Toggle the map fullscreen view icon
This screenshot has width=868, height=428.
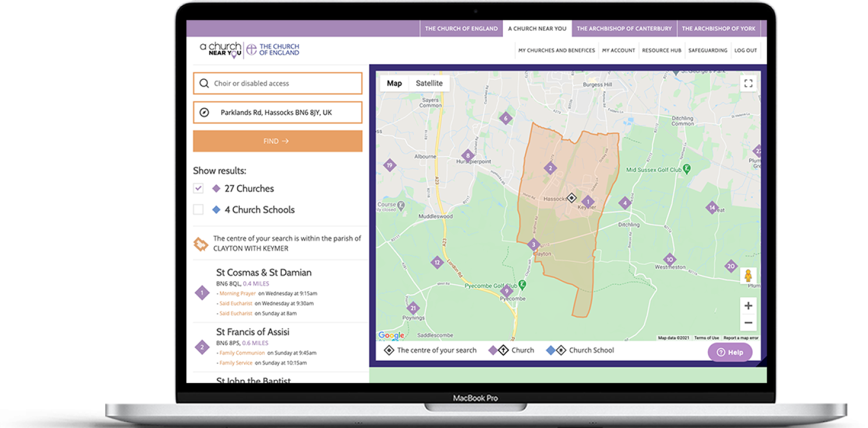pos(748,83)
